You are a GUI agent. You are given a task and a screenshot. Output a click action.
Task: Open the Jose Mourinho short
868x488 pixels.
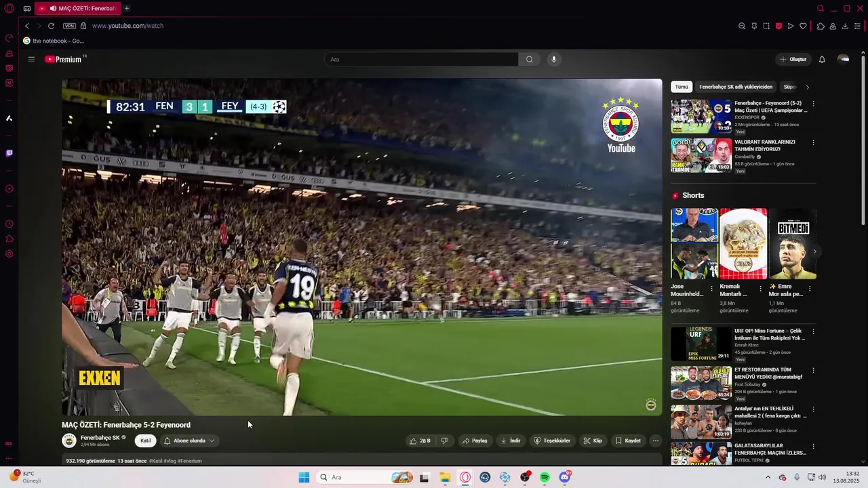694,243
